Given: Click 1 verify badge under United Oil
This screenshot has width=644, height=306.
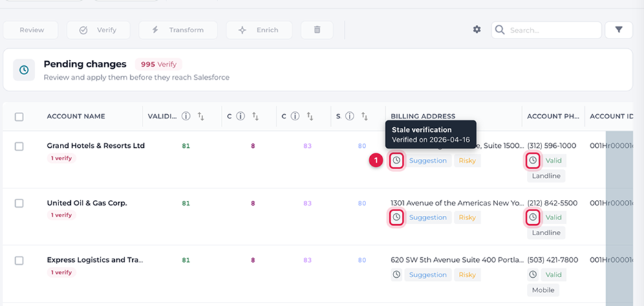Looking at the screenshot, I should pyautogui.click(x=62, y=215).
